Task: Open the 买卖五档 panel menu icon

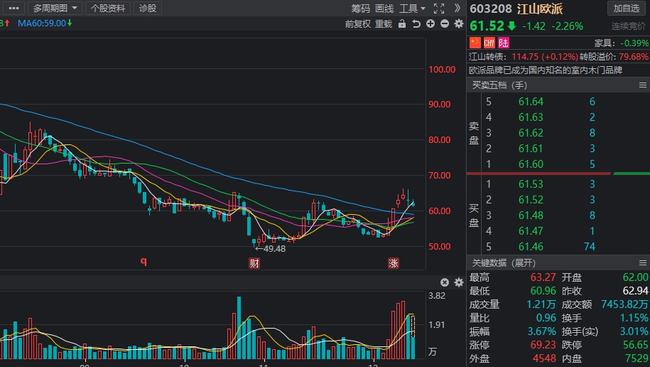Action: (x=643, y=85)
